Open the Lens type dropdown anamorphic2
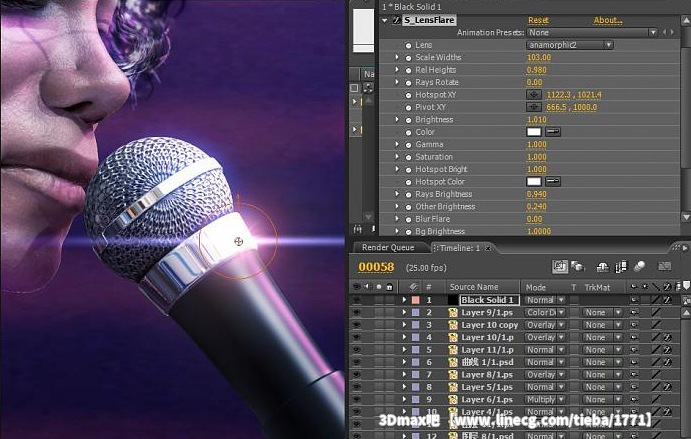This screenshot has width=691, height=439. coord(569,45)
